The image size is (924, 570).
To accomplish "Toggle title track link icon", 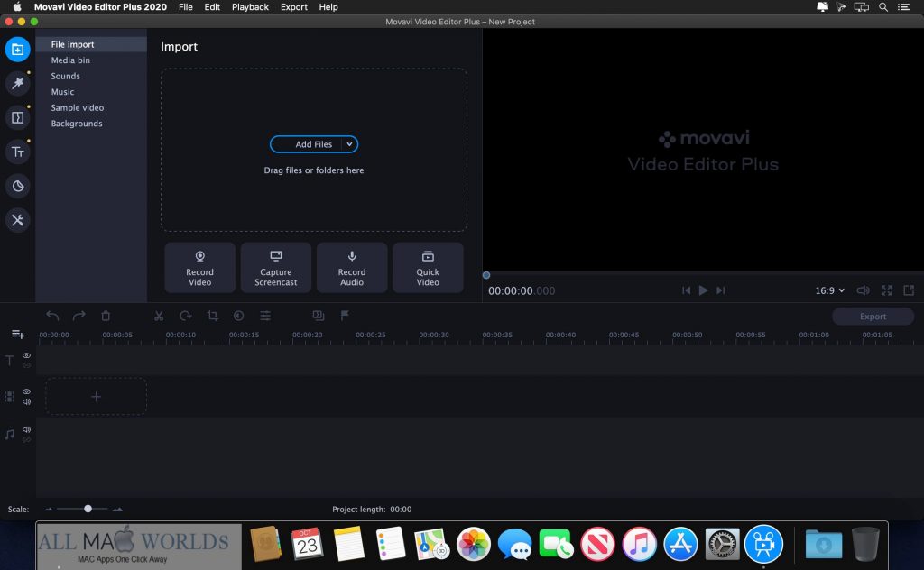I will point(26,365).
